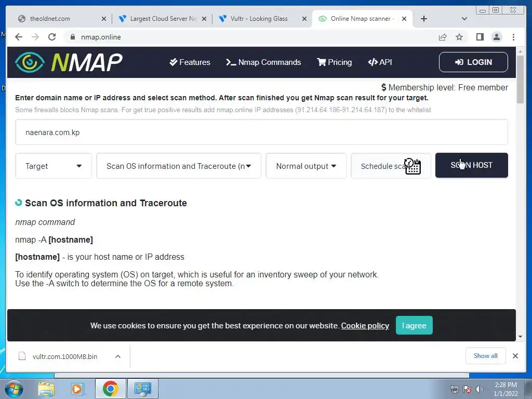Open a new tab with plus button
Viewport: 532px width, 399px height.
click(x=424, y=19)
